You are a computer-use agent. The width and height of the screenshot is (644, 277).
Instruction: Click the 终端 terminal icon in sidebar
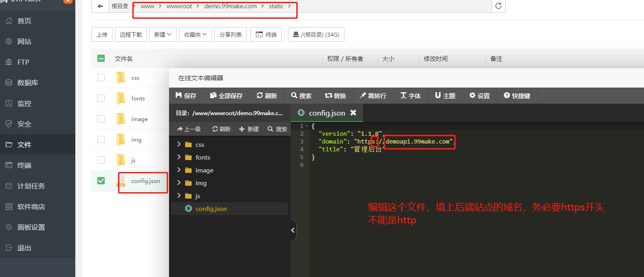click(9, 165)
